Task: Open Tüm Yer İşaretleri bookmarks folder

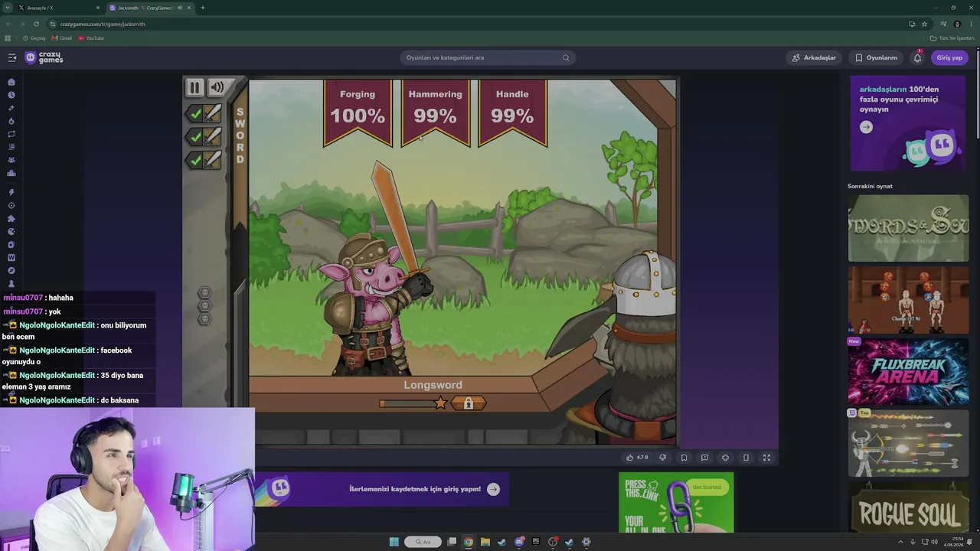Action: coord(952,38)
